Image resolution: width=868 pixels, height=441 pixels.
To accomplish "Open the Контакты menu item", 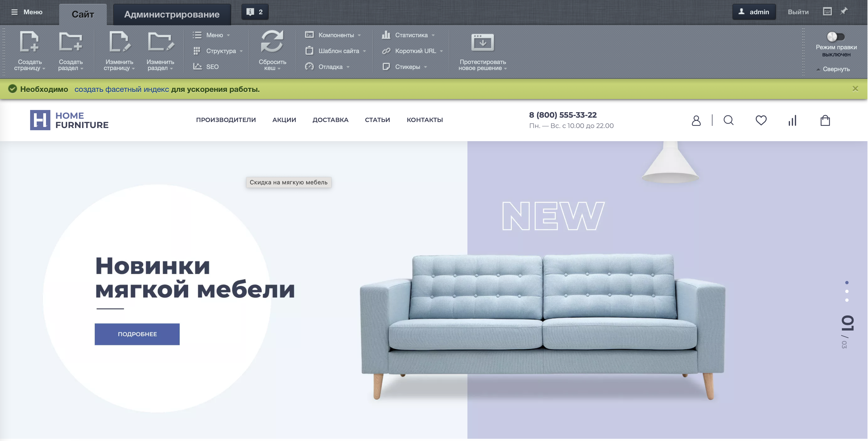I will pos(425,120).
